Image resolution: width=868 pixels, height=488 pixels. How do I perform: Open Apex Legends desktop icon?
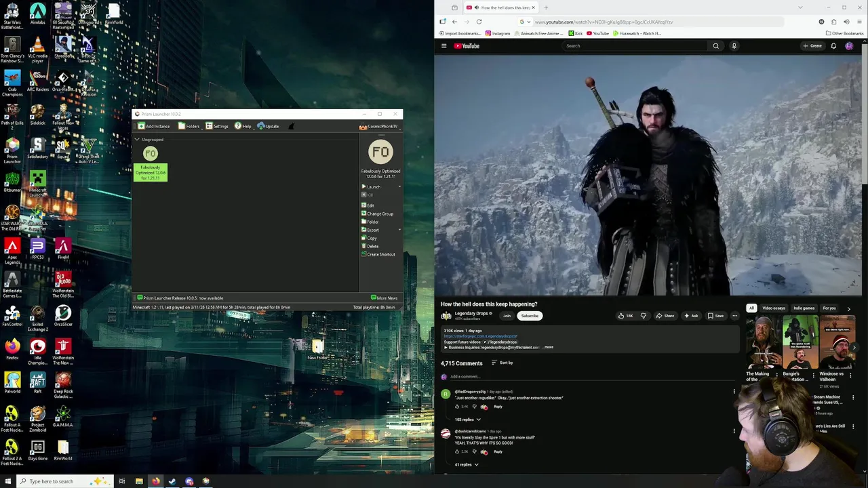tap(12, 250)
